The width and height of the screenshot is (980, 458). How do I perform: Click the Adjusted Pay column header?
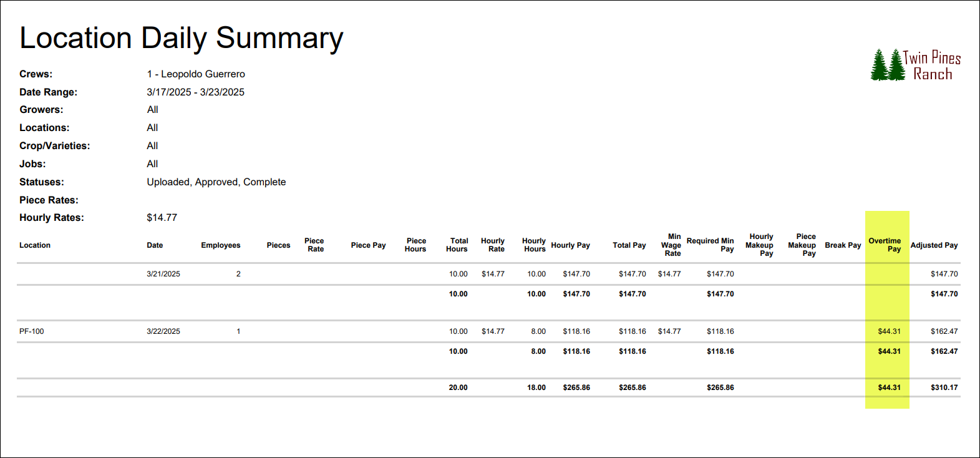pos(934,245)
